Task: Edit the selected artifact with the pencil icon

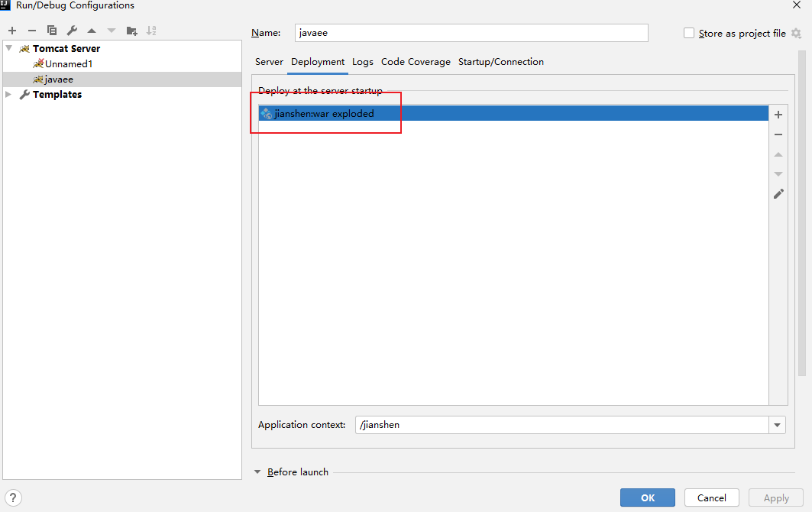Action: 778,194
